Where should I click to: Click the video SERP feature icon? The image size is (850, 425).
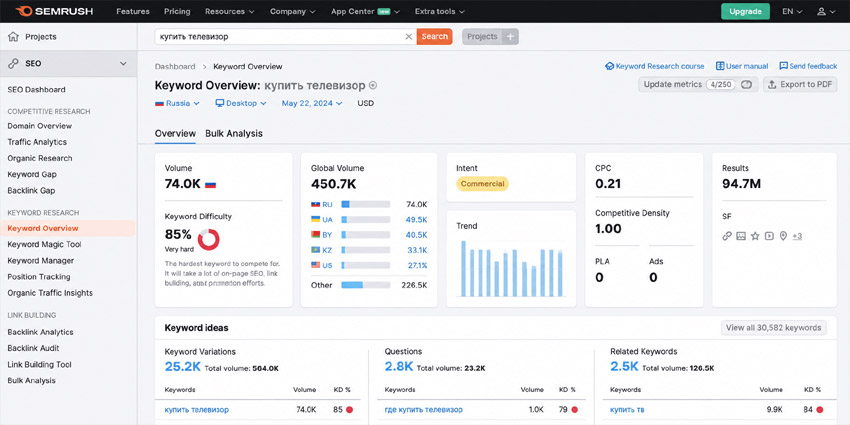(769, 236)
